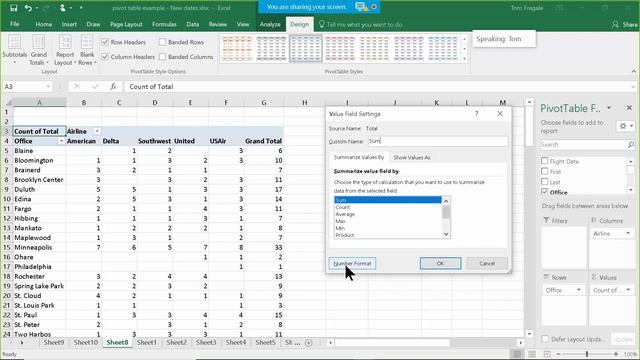Switch to Page Layout view in status bar

click(532, 354)
